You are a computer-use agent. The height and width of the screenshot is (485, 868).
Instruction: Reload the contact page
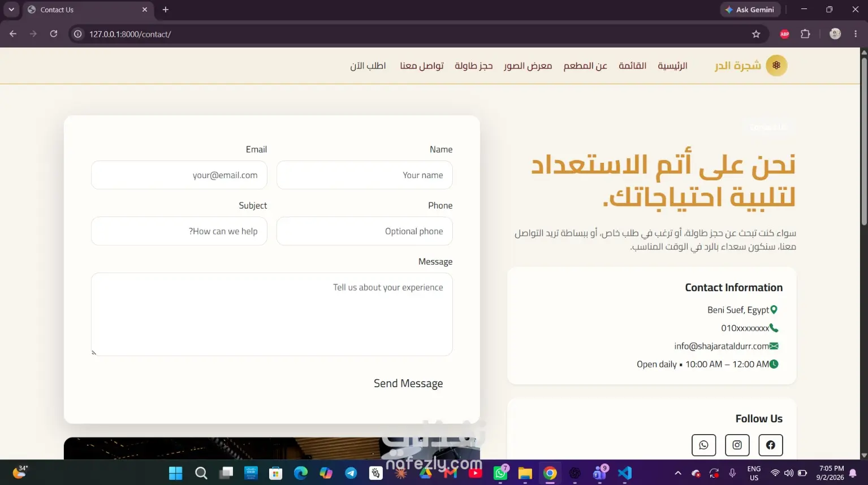pyautogui.click(x=54, y=34)
